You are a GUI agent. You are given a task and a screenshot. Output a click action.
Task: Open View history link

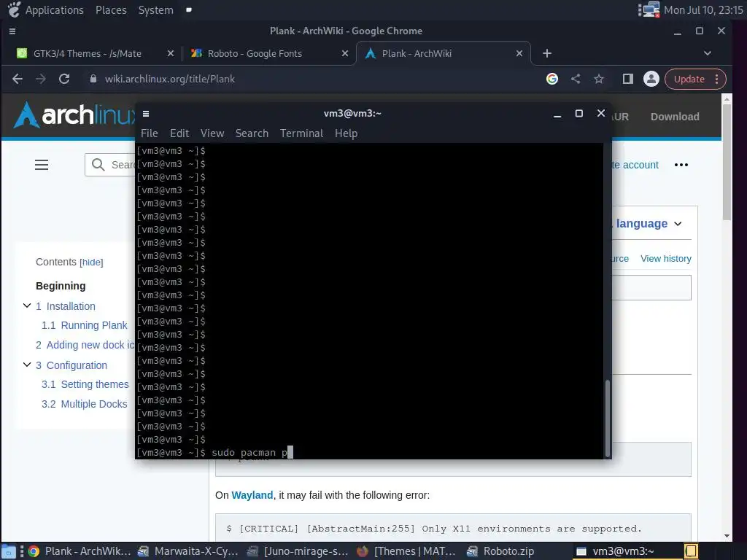tap(665, 259)
